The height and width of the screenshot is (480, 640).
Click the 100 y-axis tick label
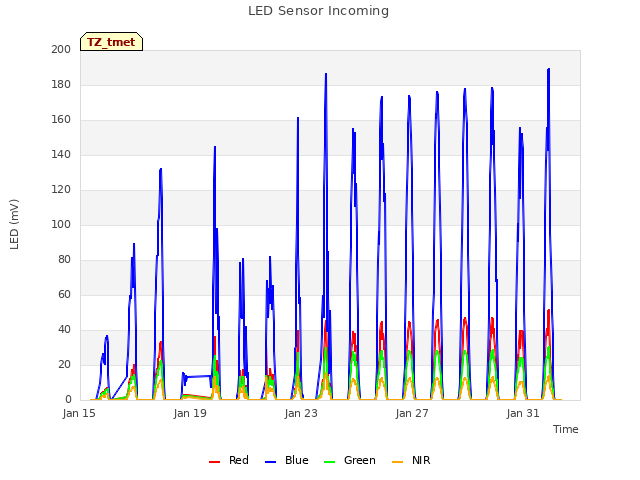(61, 224)
